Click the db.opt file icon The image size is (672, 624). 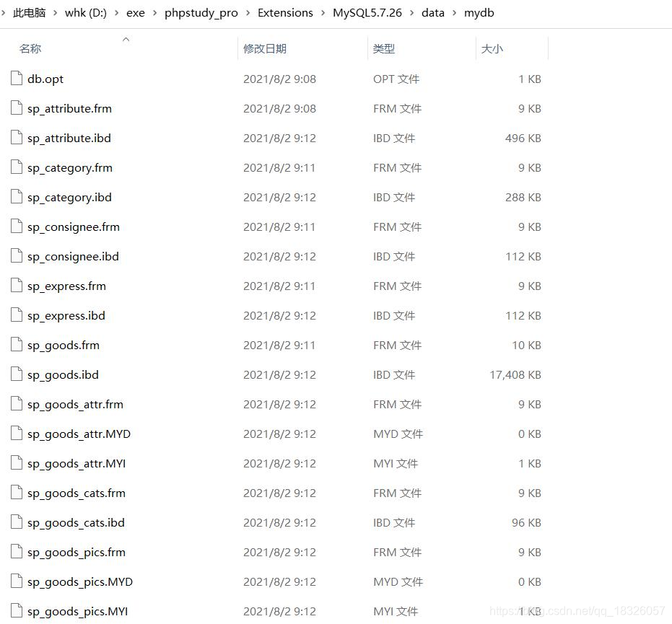(17, 79)
